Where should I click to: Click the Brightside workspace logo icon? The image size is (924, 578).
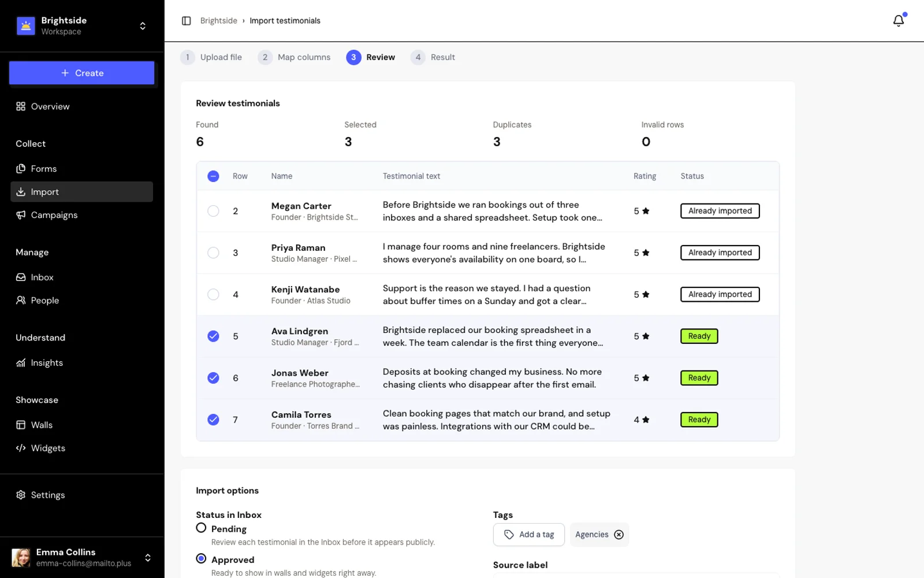[x=25, y=26]
